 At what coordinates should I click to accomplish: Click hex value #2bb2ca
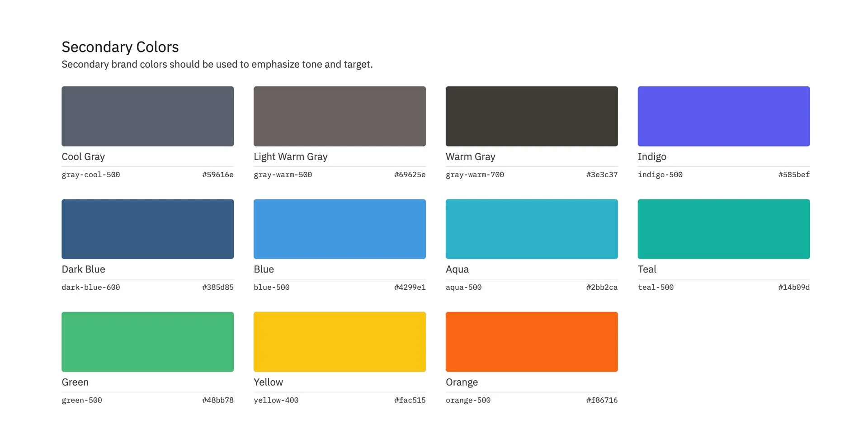click(602, 287)
